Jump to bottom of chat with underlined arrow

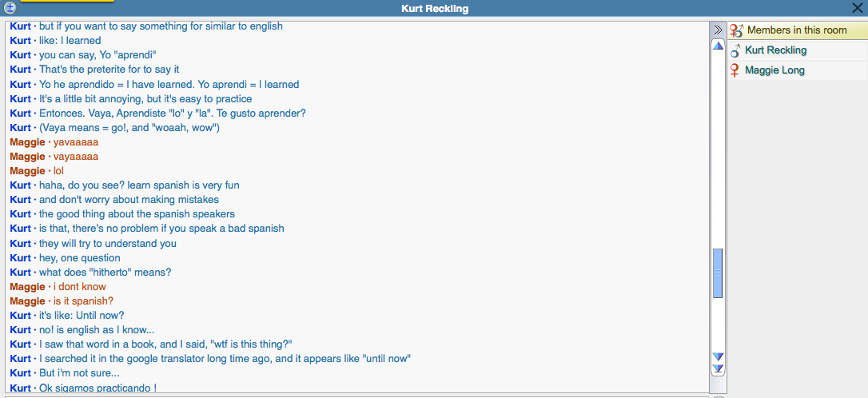coord(718,369)
